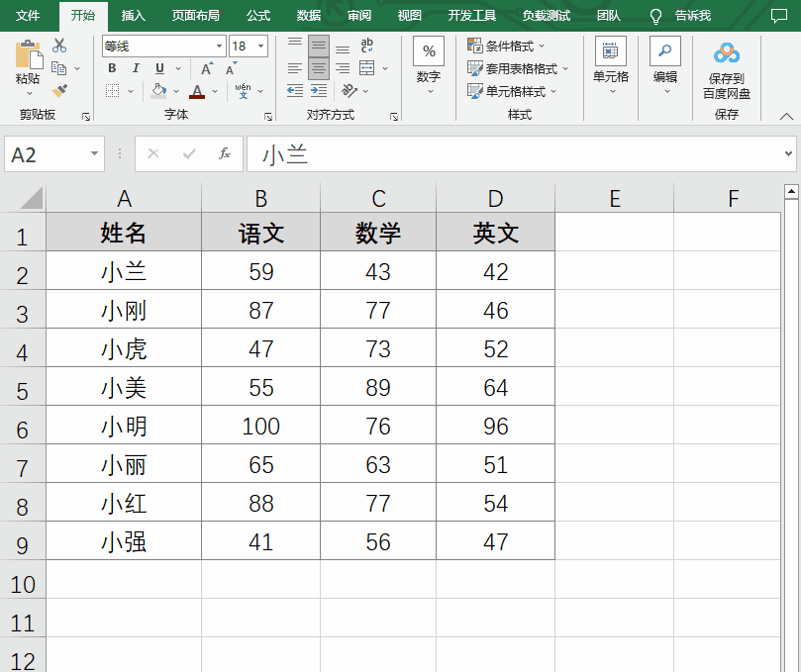The width and height of the screenshot is (801, 672).
Task: Click the Wrap Text icon
Action: (366, 46)
